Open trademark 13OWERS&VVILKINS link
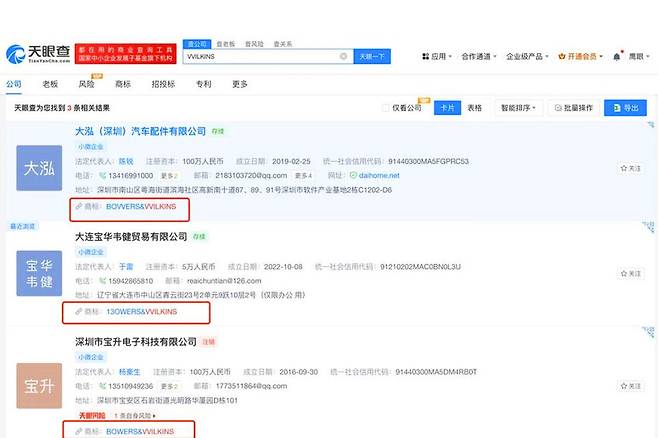 (x=141, y=312)
